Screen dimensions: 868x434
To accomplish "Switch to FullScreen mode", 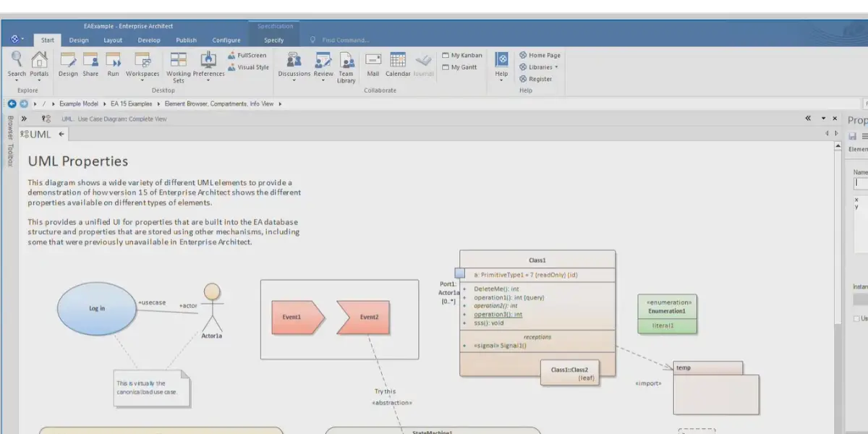I will pos(247,55).
